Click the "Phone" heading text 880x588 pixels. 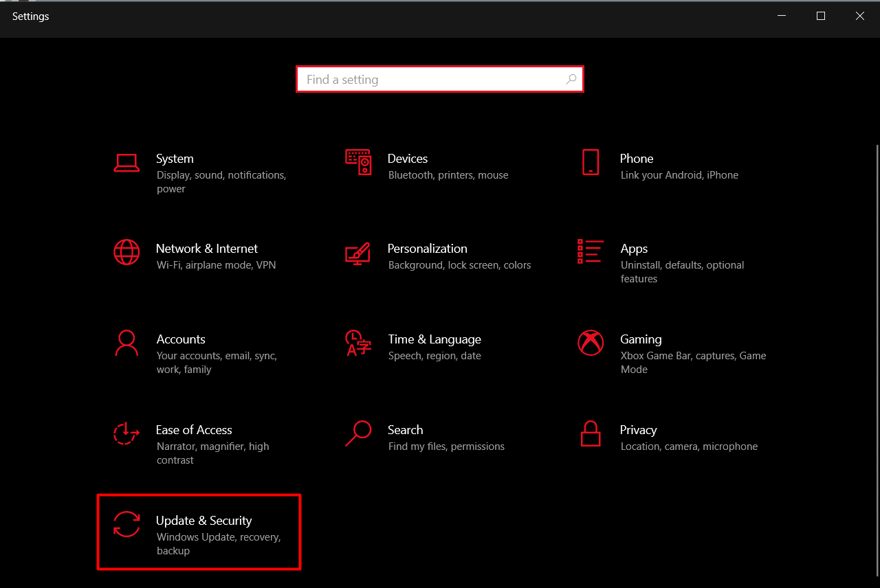(x=637, y=159)
